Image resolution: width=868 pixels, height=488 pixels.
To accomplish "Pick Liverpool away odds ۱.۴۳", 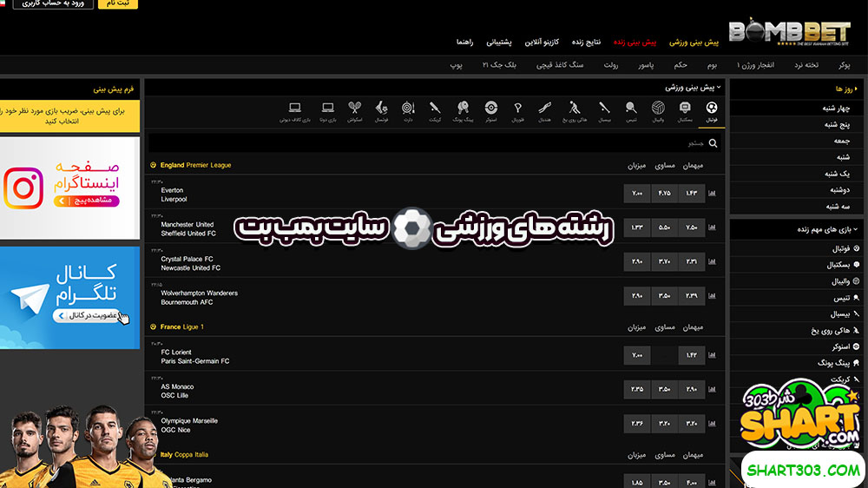I will [692, 194].
